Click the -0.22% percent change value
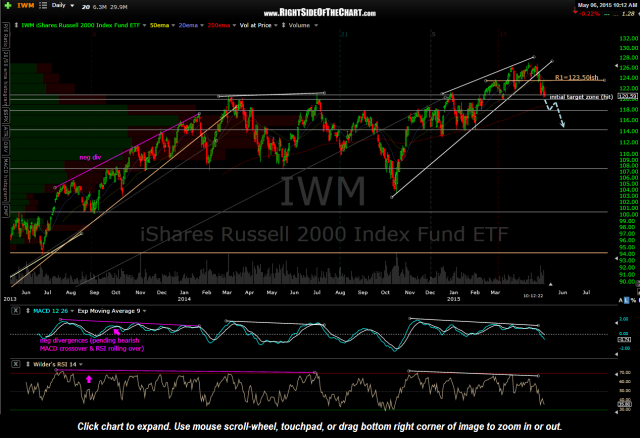This screenshot has height=438, width=640. [x=590, y=13]
